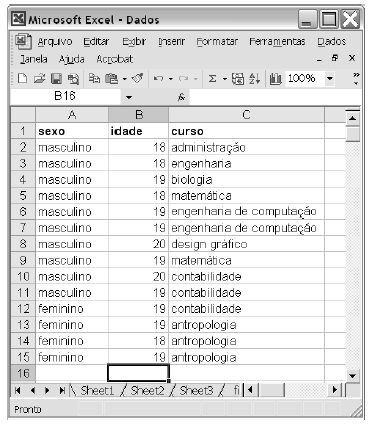Select cell containing design gráfico
The image size is (375, 437).
(246, 244)
